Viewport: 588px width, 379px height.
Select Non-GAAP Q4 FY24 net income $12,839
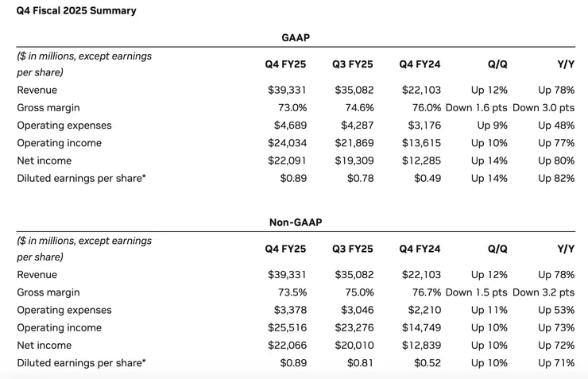point(422,345)
